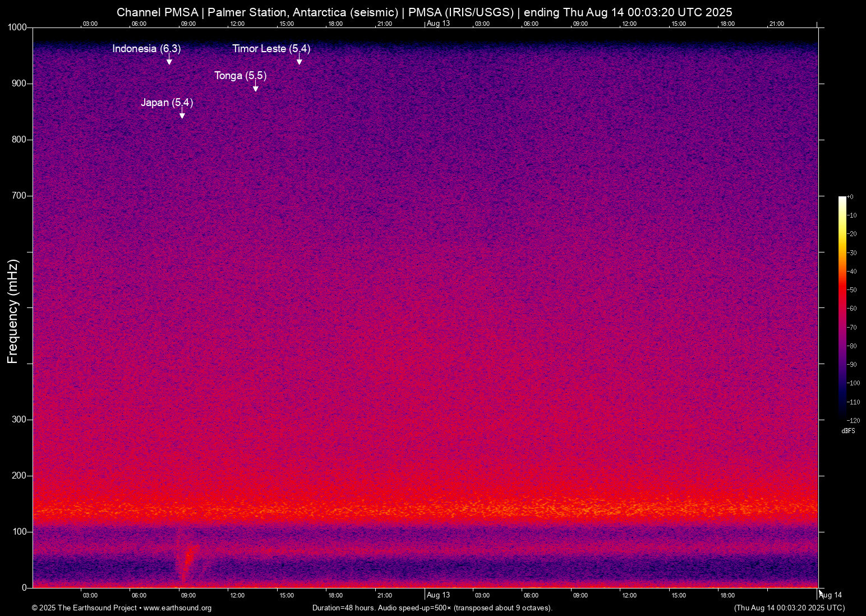866x616 pixels.
Task: Click the 12:00 time label on top axis
Action: point(237,24)
